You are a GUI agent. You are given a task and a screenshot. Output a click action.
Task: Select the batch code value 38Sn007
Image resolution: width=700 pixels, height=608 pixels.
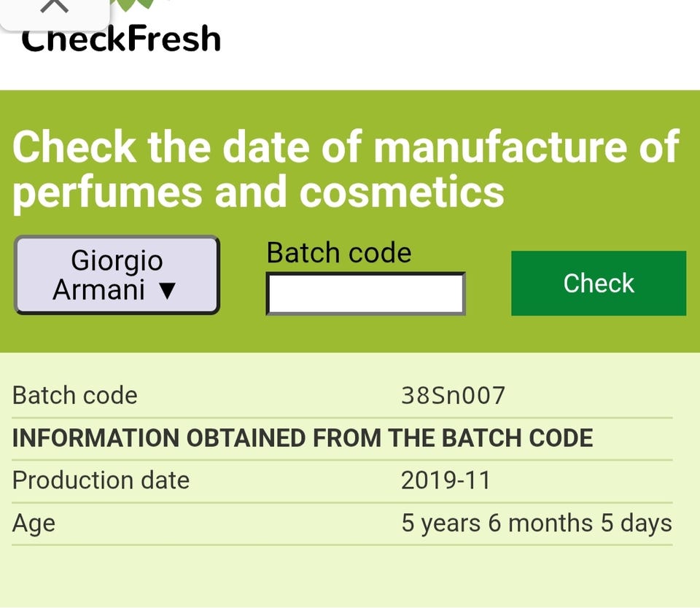453,395
